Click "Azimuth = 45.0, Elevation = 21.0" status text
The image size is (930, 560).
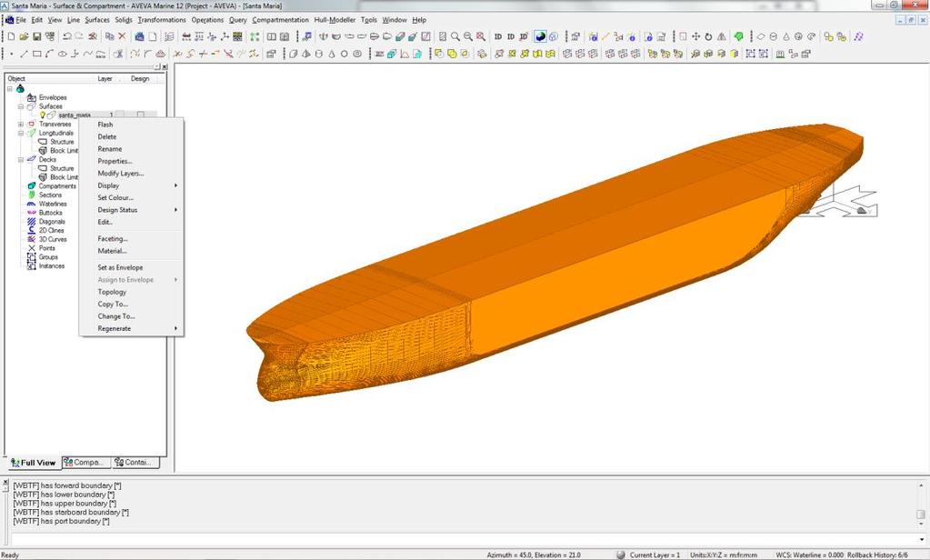pos(534,555)
